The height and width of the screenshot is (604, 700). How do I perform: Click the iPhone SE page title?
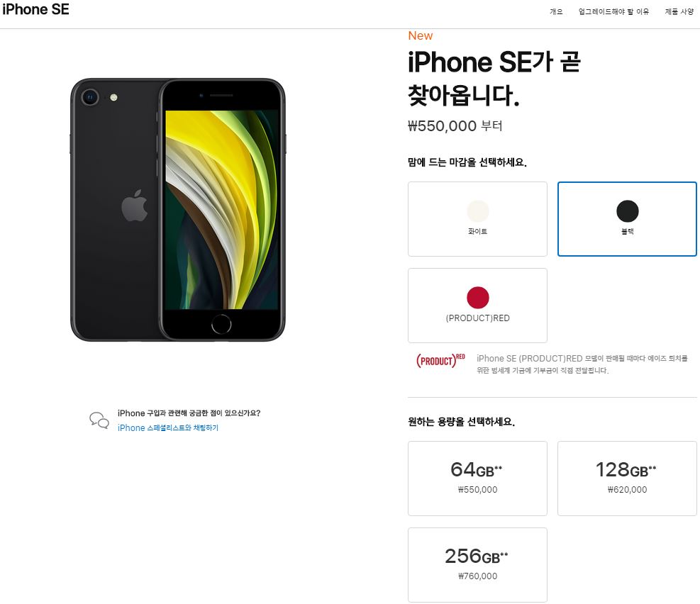35,9
